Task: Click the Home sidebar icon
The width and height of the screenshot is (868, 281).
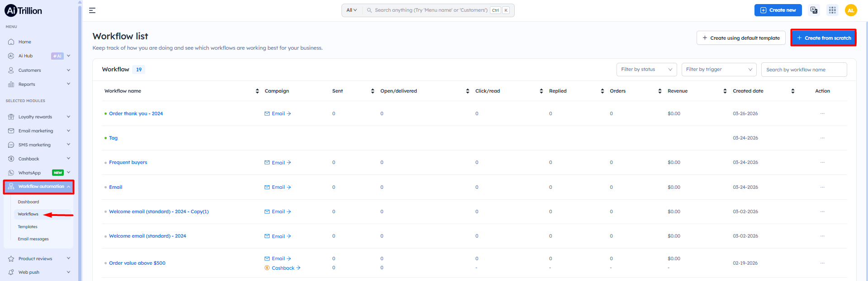Action: point(11,42)
